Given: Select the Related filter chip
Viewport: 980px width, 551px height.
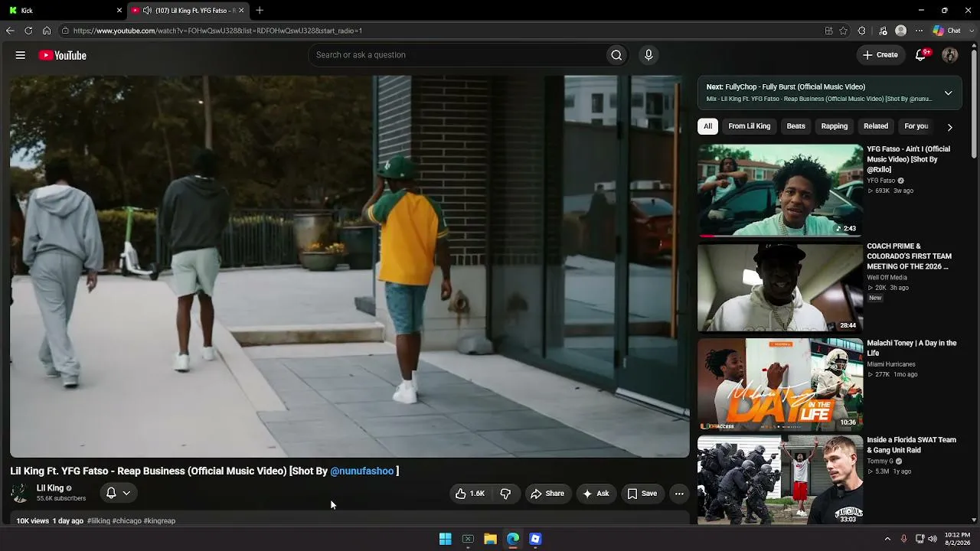Looking at the screenshot, I should click(x=876, y=126).
